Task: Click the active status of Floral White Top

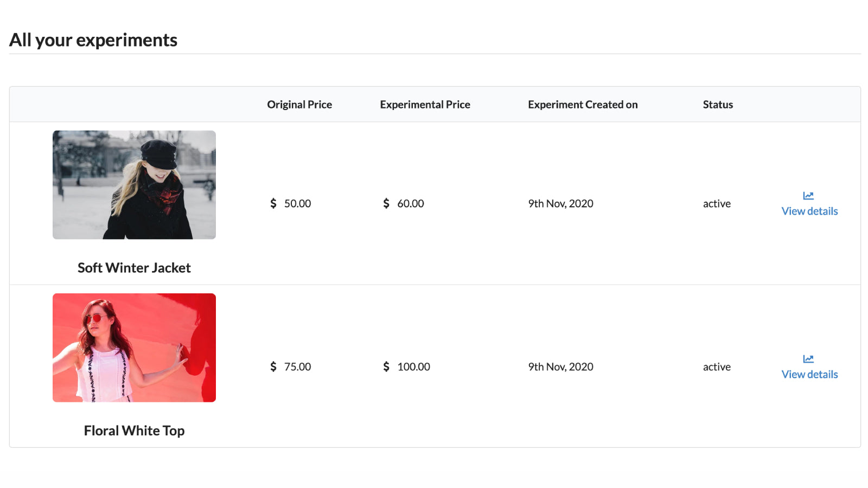Action: (717, 367)
